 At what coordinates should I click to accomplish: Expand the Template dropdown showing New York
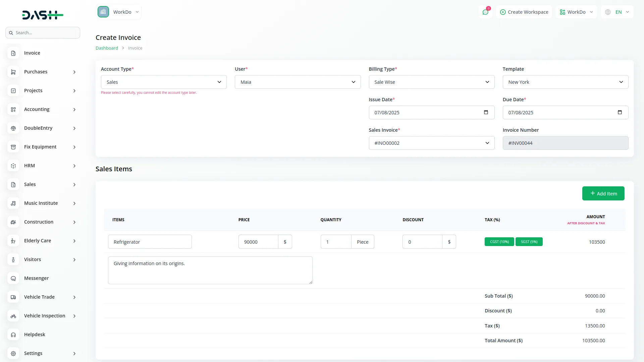pyautogui.click(x=565, y=82)
